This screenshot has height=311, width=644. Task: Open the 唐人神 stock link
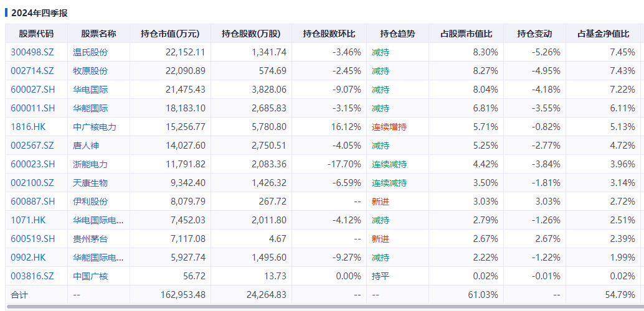[86, 146]
